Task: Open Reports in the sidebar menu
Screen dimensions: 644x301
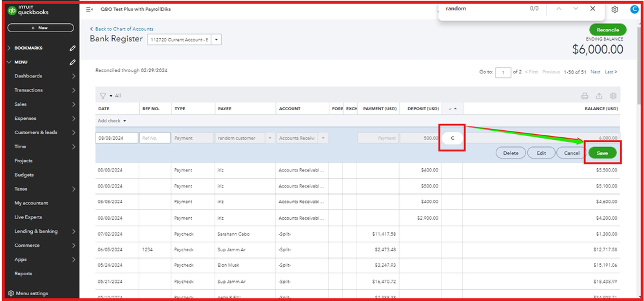Action: (23, 274)
